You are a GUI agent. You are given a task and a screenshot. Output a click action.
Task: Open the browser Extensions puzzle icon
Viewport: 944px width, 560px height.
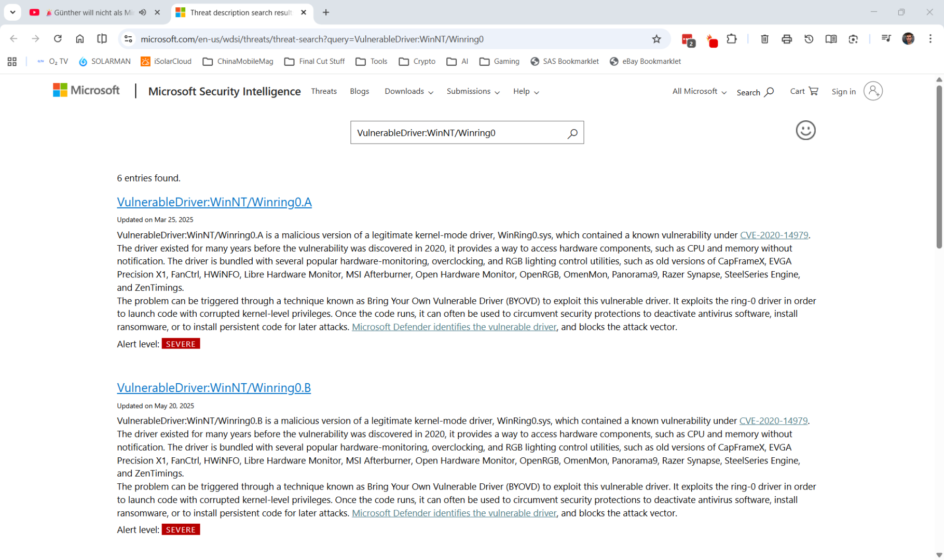pyautogui.click(x=731, y=39)
